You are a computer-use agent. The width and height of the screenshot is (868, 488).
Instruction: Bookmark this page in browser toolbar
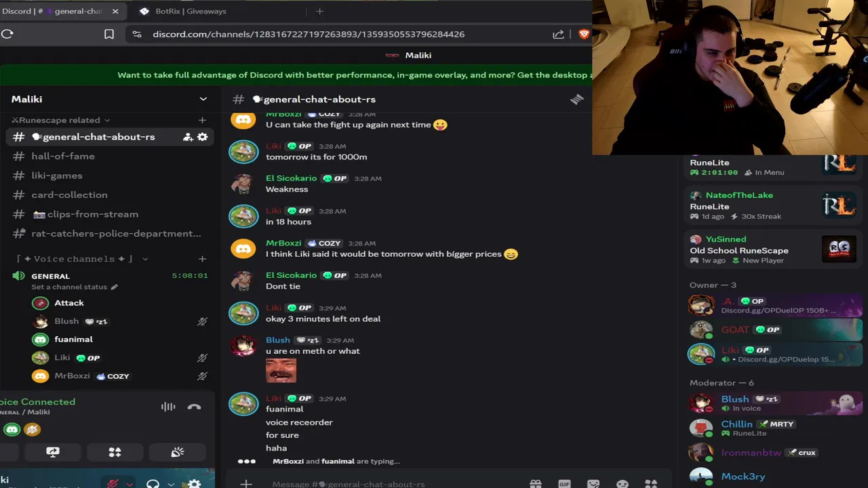pos(109,34)
